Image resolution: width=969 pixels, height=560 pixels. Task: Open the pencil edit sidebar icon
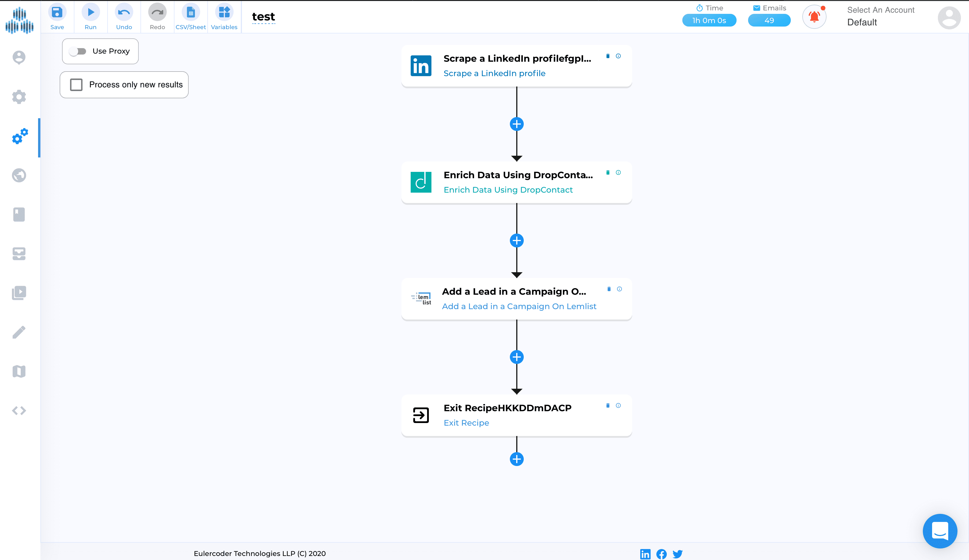coord(19,332)
